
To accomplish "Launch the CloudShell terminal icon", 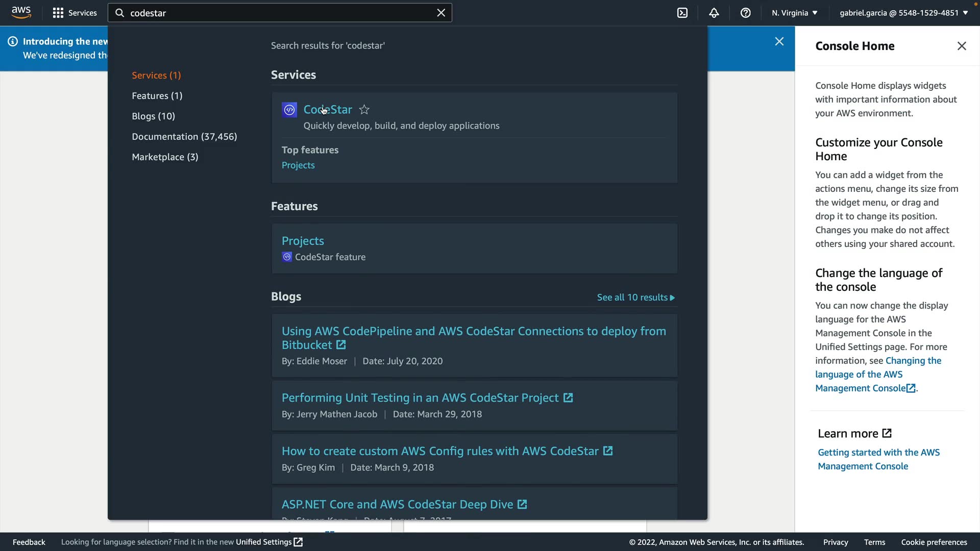I will coord(682,13).
